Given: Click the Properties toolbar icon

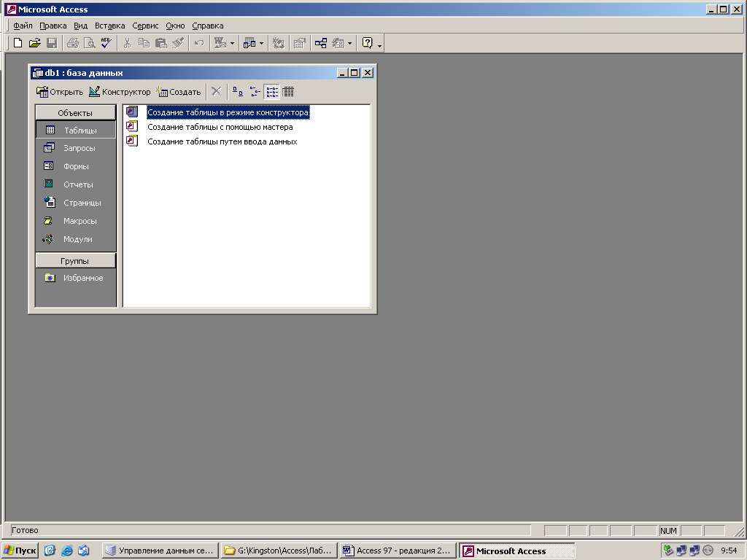Looking at the screenshot, I should point(299,43).
